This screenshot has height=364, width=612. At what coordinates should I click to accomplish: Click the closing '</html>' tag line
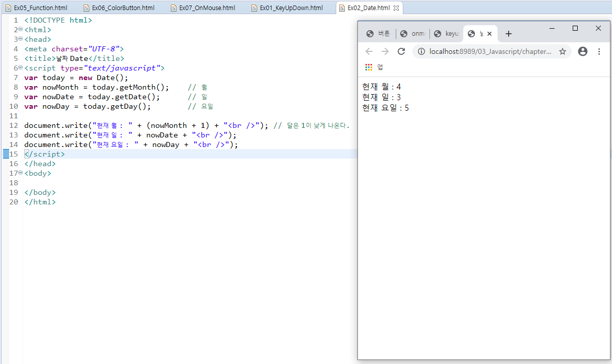click(40, 202)
